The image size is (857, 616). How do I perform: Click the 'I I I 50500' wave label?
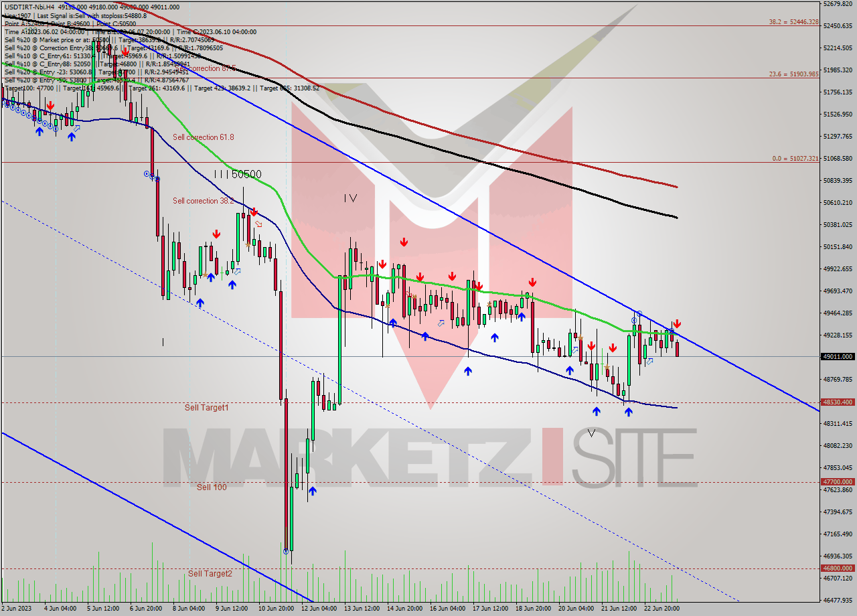point(238,174)
